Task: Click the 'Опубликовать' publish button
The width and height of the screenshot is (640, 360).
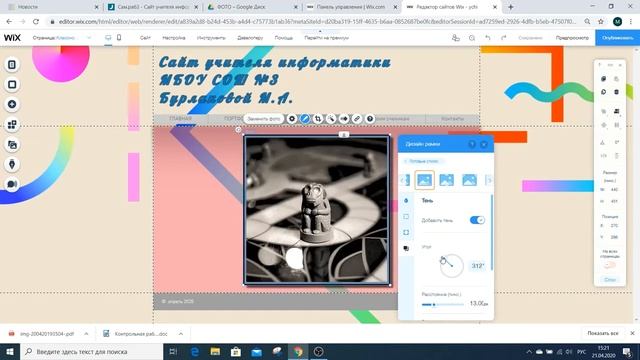Action: [x=618, y=38]
